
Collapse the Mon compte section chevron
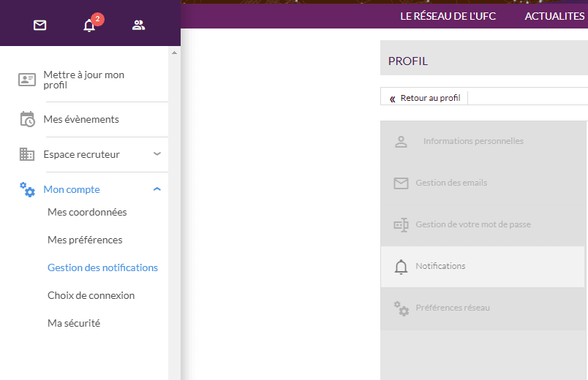tap(157, 189)
